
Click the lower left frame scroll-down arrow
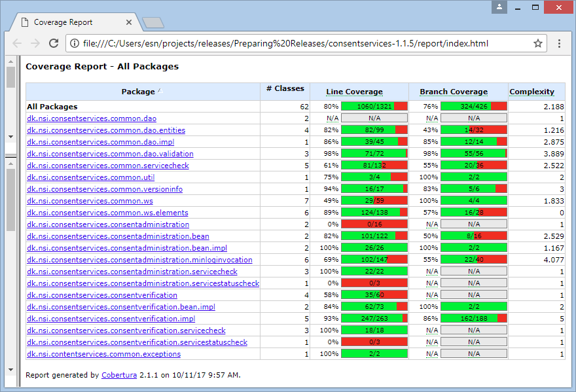point(10,370)
